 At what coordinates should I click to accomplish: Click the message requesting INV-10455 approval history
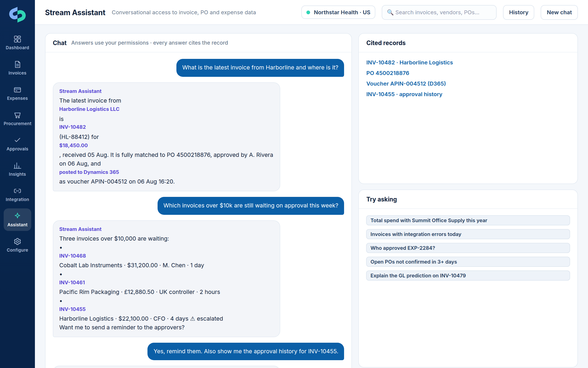pos(246,351)
